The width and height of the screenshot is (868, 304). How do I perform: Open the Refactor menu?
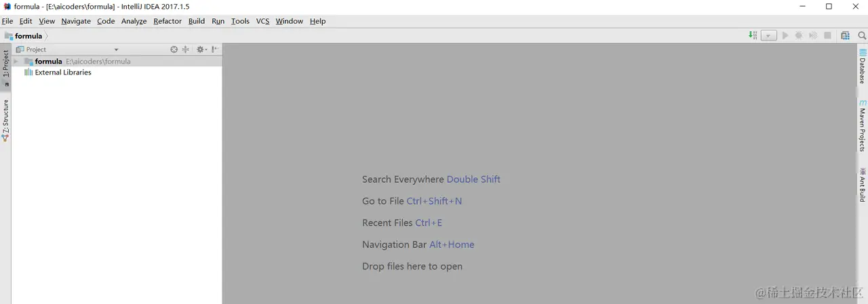167,21
